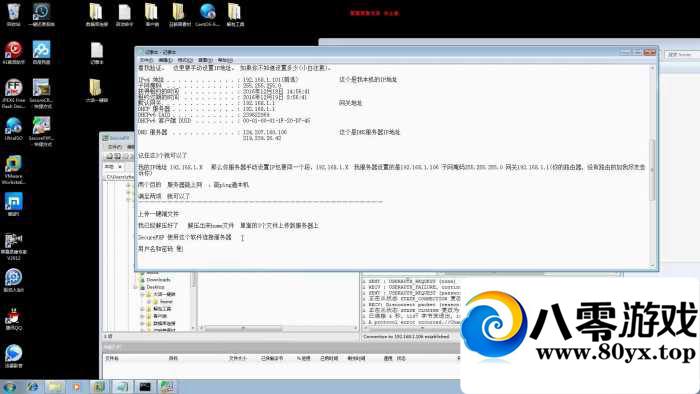Open the 文件(F) menu in SecureFX window

(x=115, y=147)
